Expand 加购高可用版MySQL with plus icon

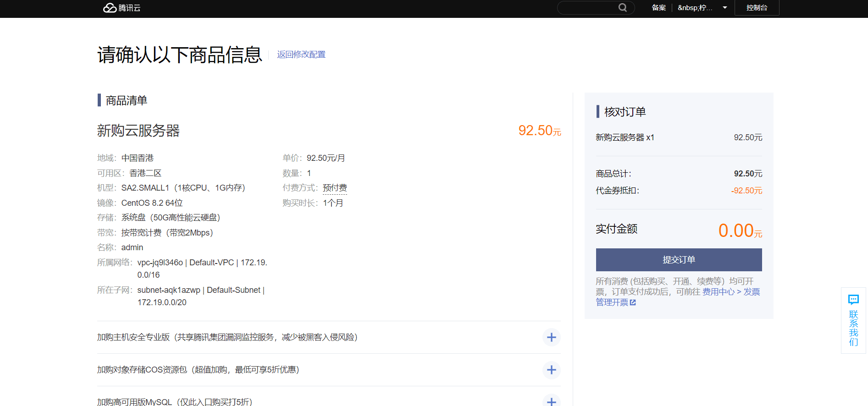[x=551, y=401]
